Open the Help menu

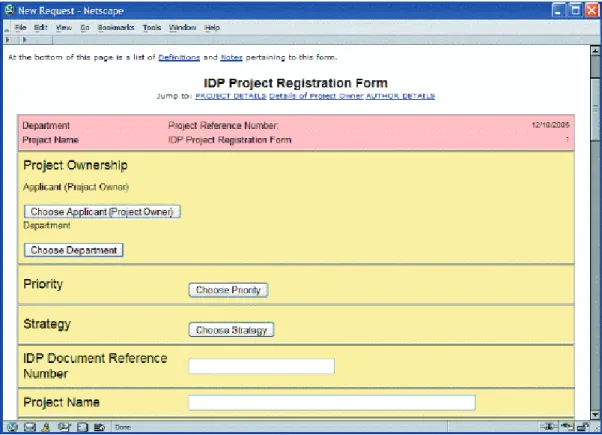click(x=212, y=27)
